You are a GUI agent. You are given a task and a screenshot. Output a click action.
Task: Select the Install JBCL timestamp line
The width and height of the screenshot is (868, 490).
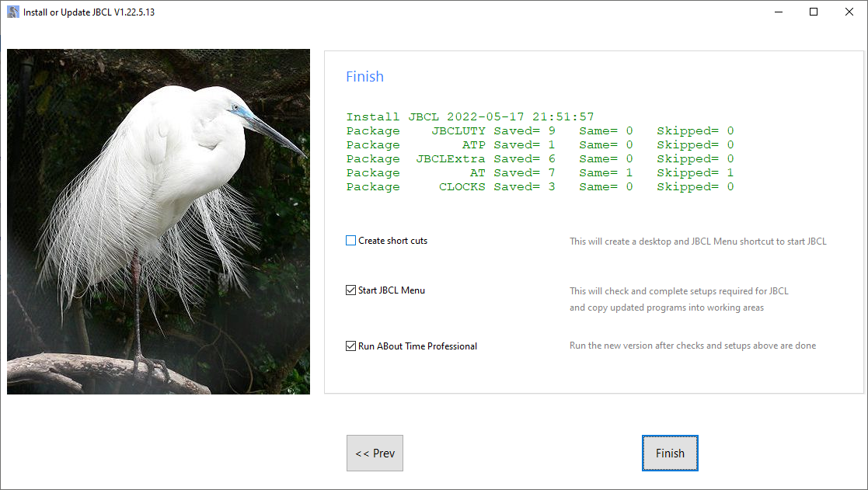470,117
